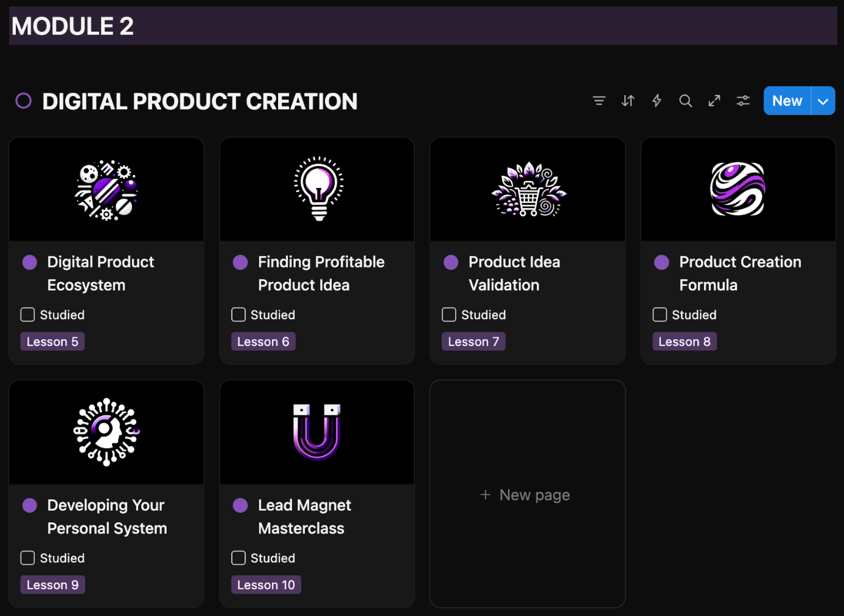Open Product Creation Formula page
The width and height of the screenshot is (844, 616).
coord(739,273)
